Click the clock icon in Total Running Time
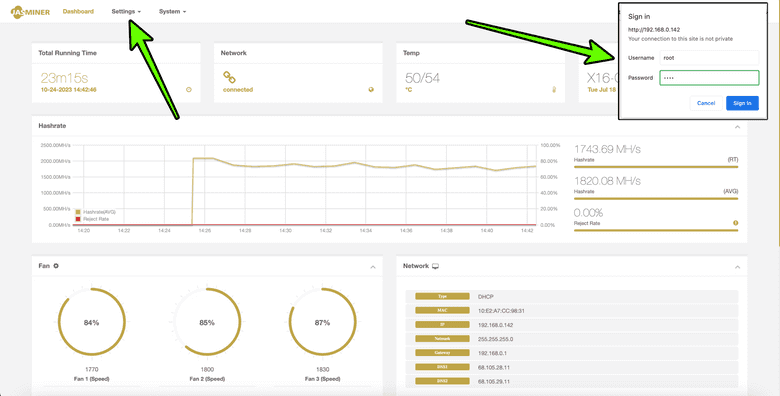 (x=189, y=90)
